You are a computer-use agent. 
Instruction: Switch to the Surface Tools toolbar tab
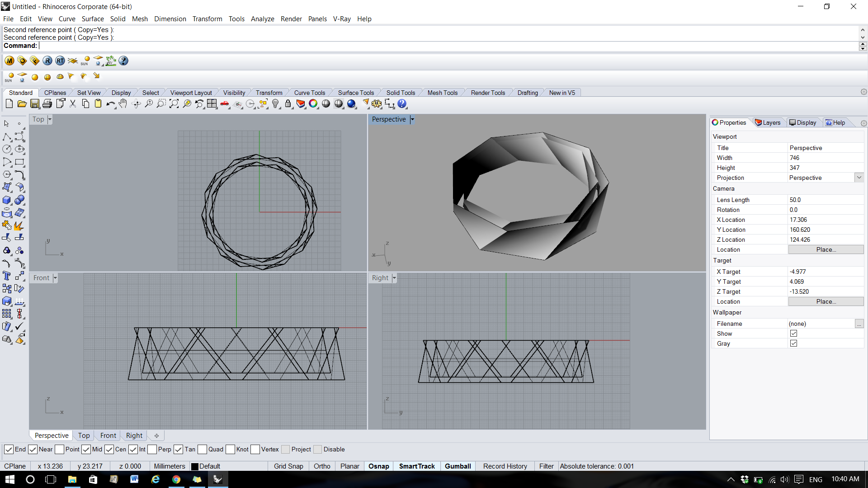(356, 93)
